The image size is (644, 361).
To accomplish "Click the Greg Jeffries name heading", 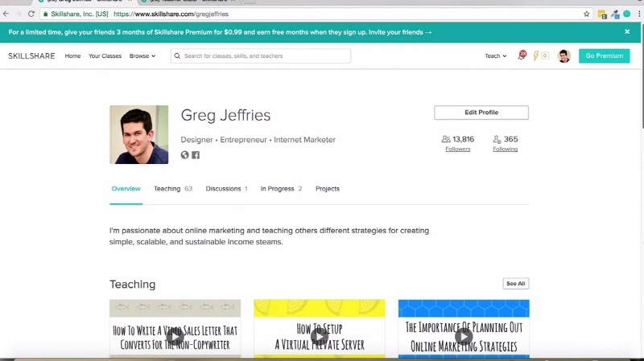I will point(225,115).
